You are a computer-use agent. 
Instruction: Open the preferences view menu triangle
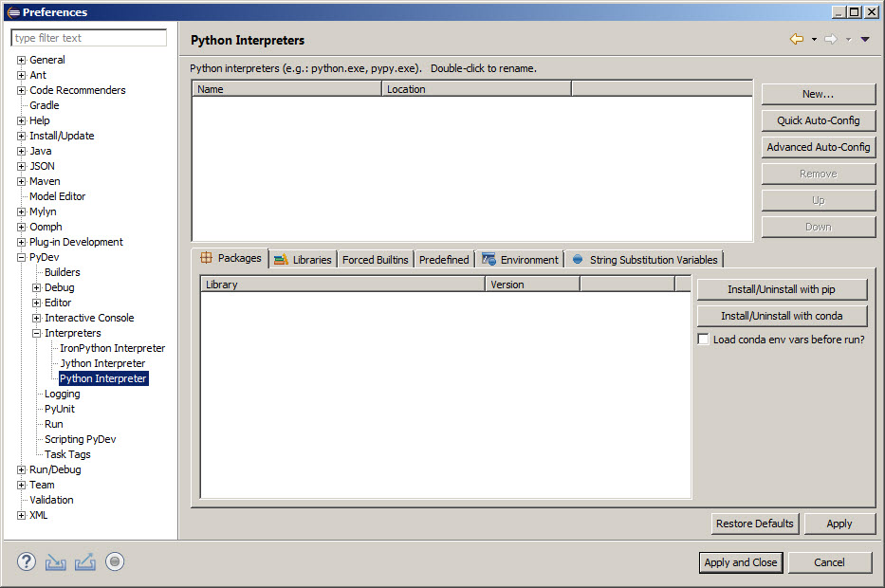(x=865, y=40)
